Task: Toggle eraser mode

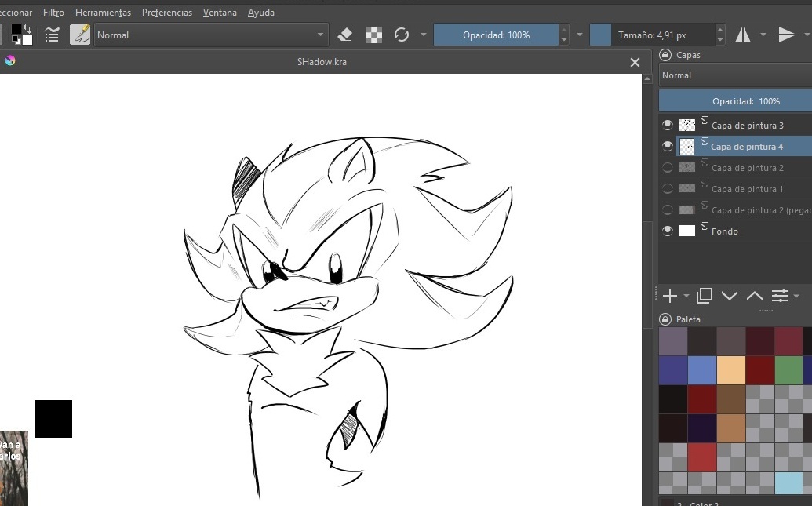Action: 345,35
